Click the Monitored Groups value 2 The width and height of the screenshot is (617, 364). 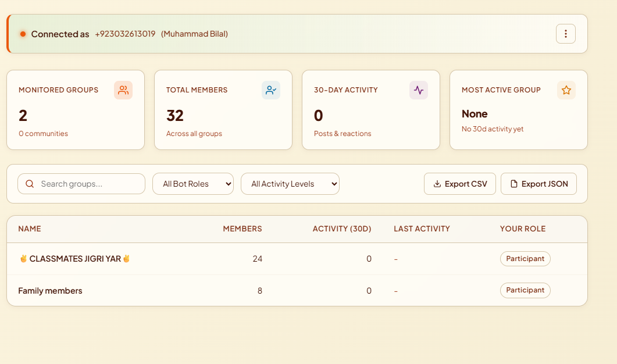coord(23,116)
